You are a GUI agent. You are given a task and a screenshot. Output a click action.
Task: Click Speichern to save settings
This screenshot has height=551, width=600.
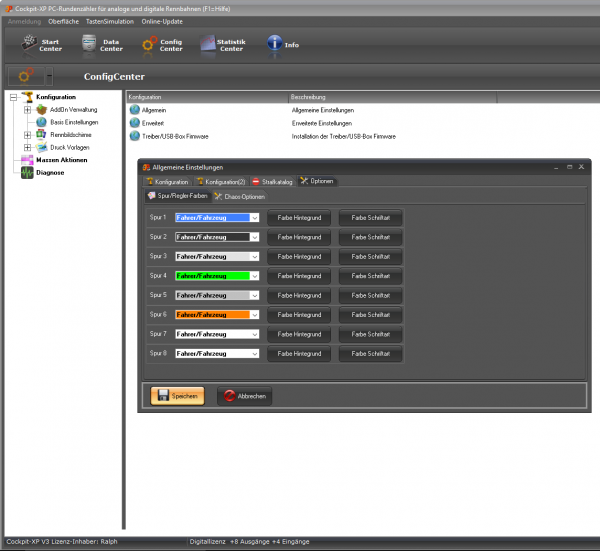coord(177,396)
